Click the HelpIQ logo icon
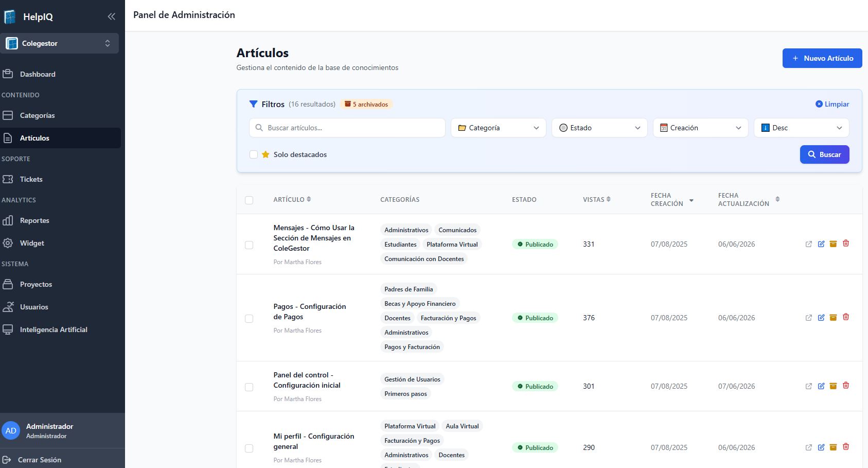868x468 pixels. (10, 16)
